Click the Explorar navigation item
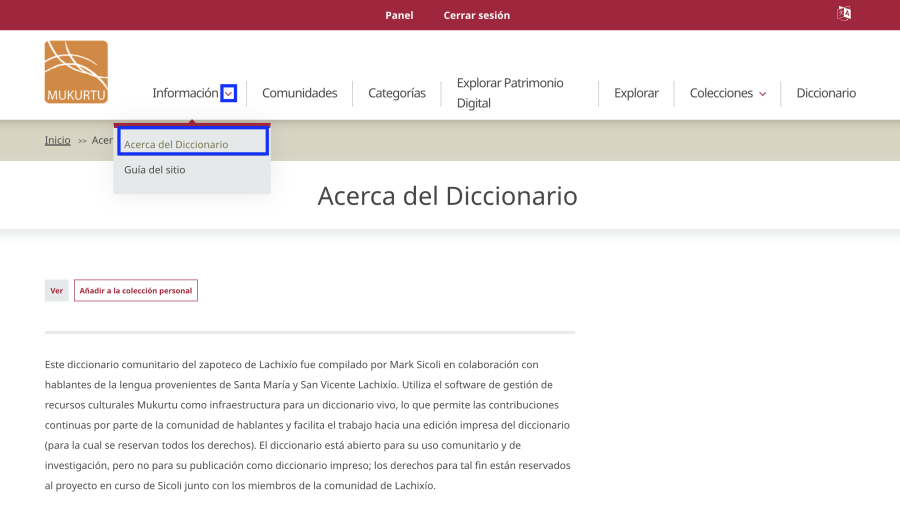The image size is (900, 515). coord(636,93)
